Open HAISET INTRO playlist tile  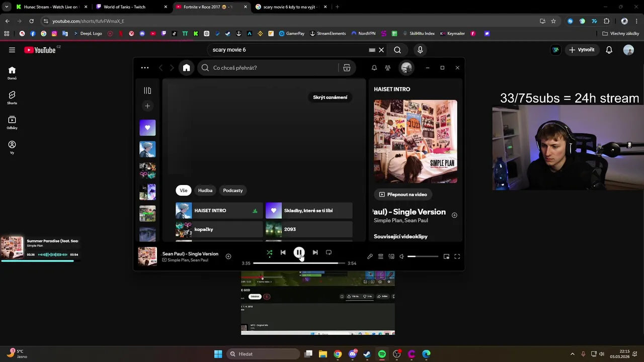click(219, 211)
